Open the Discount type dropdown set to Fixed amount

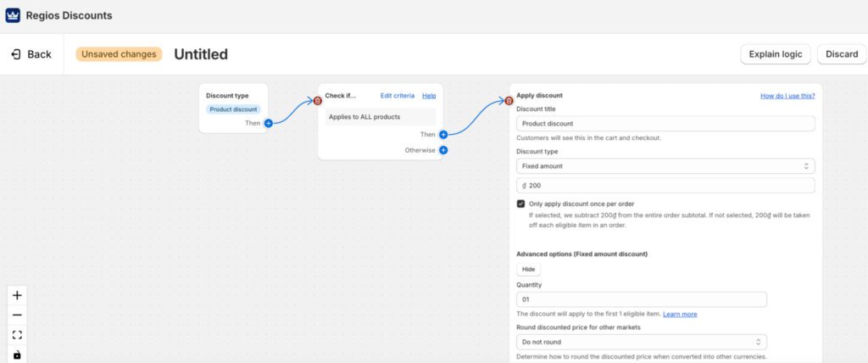click(x=665, y=166)
